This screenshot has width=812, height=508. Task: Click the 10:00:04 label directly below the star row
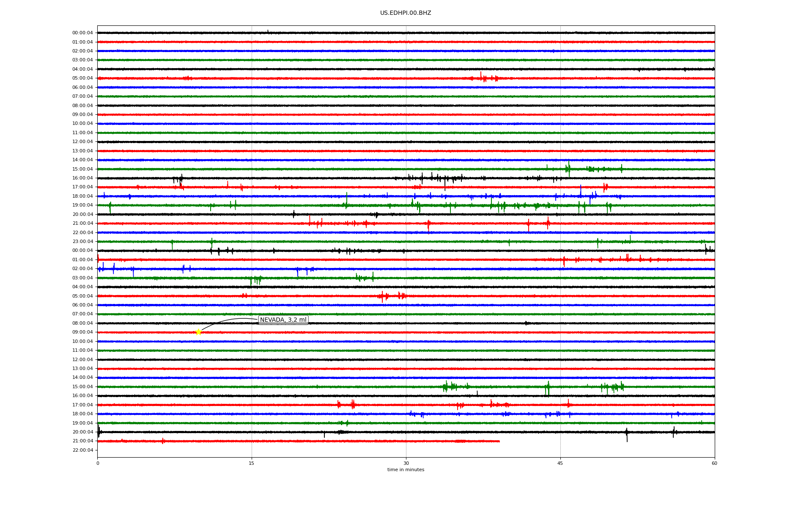pos(82,342)
